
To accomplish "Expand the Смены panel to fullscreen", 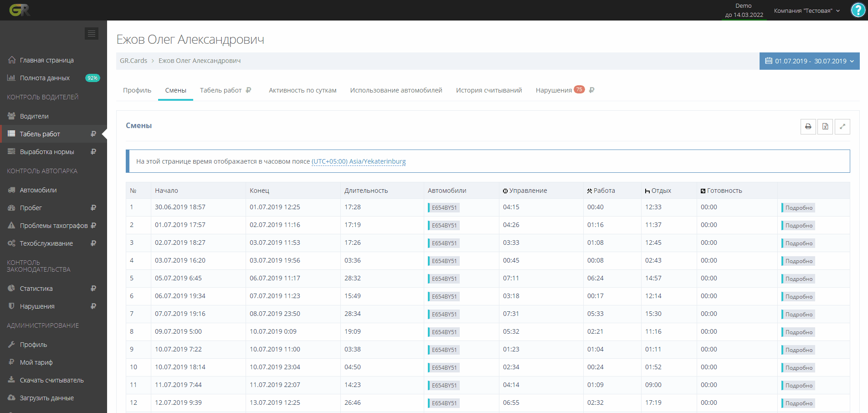I will click(842, 127).
